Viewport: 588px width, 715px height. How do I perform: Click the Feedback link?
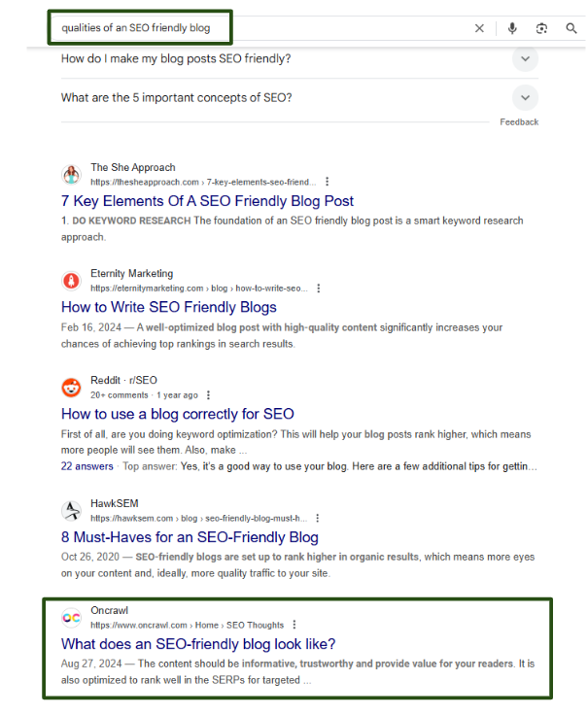click(x=519, y=122)
